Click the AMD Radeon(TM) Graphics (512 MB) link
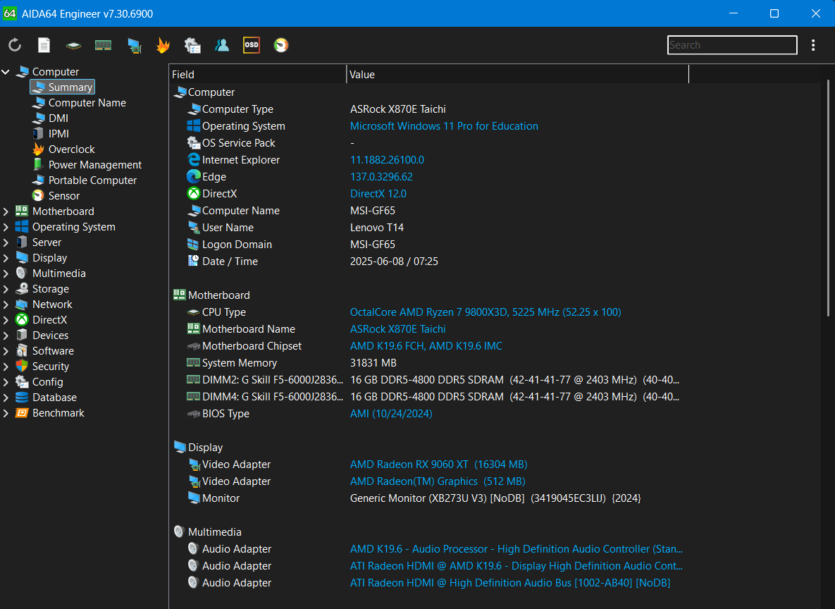The height and width of the screenshot is (609, 835). pos(438,481)
